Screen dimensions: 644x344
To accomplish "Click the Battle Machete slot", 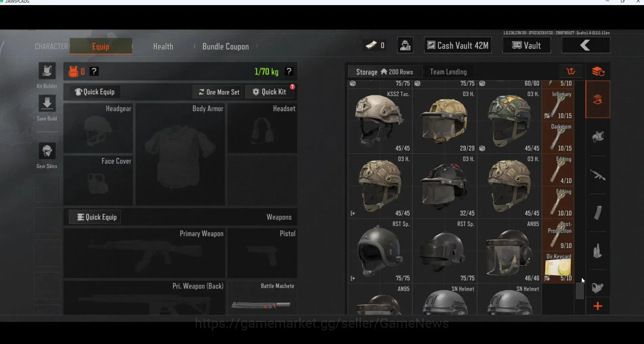I will click(x=262, y=298).
